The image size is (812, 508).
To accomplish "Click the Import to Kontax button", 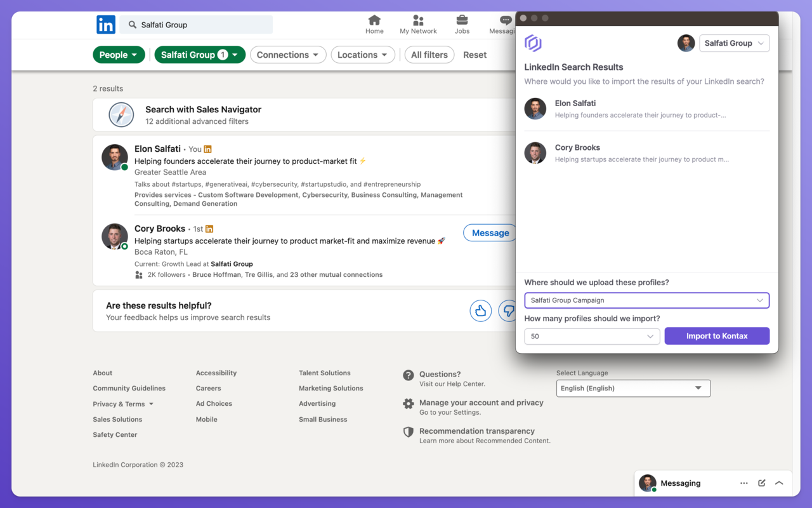I will tap(717, 336).
